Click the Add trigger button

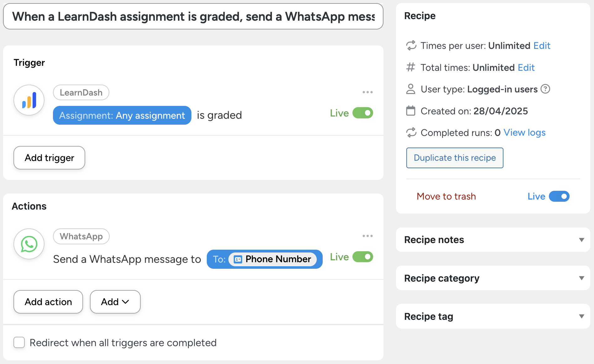[x=49, y=158]
